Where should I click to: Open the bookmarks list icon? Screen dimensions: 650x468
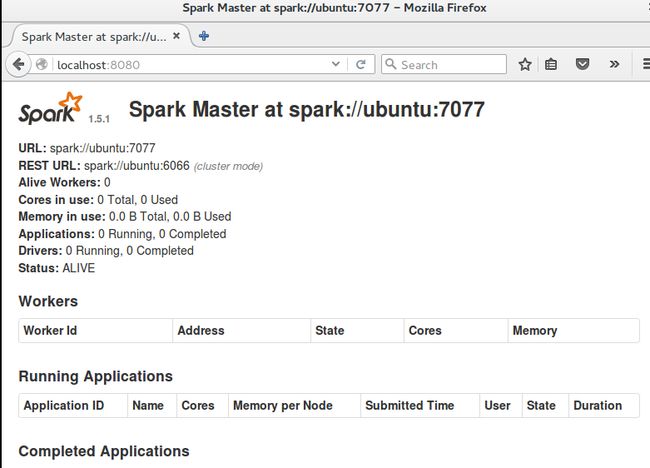click(551, 64)
